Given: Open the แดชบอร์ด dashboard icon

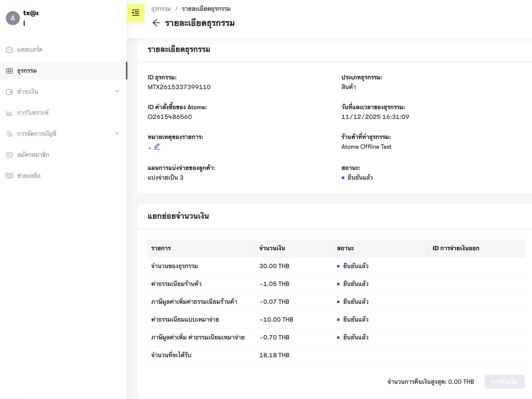Looking at the screenshot, I should click(x=9, y=50).
